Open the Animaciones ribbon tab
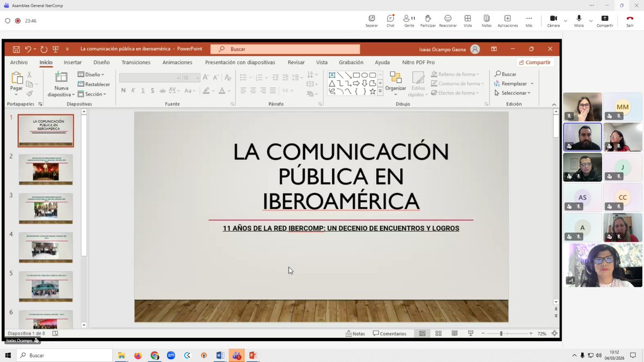The height and width of the screenshot is (362, 644). [177, 62]
